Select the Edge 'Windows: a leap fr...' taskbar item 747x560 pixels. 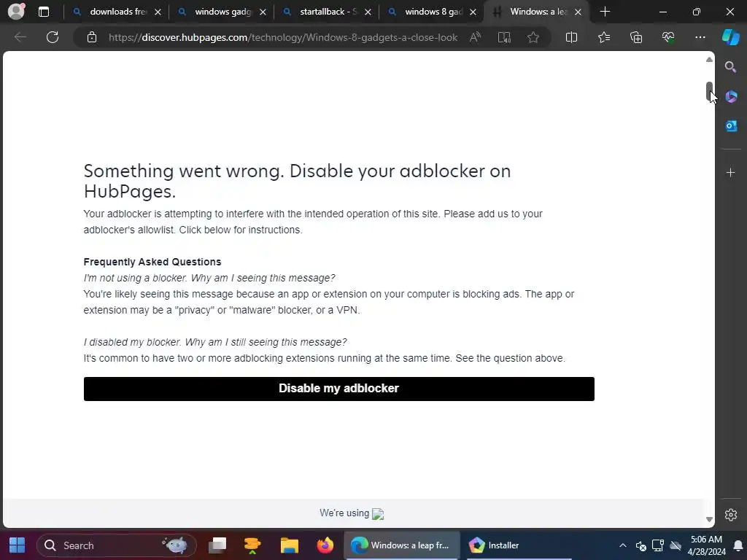click(402, 545)
